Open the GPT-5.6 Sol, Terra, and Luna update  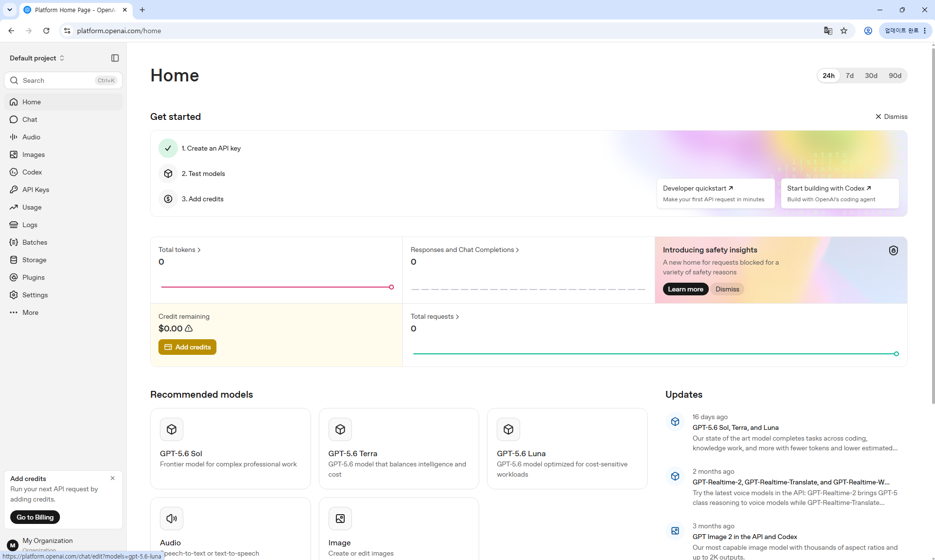click(786, 433)
